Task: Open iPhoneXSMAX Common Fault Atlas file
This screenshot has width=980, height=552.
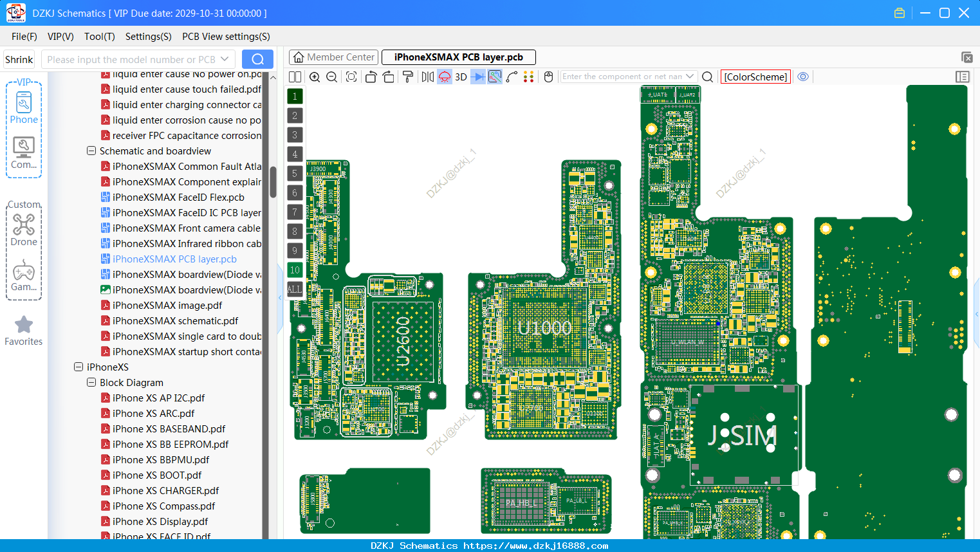Action: tap(187, 166)
